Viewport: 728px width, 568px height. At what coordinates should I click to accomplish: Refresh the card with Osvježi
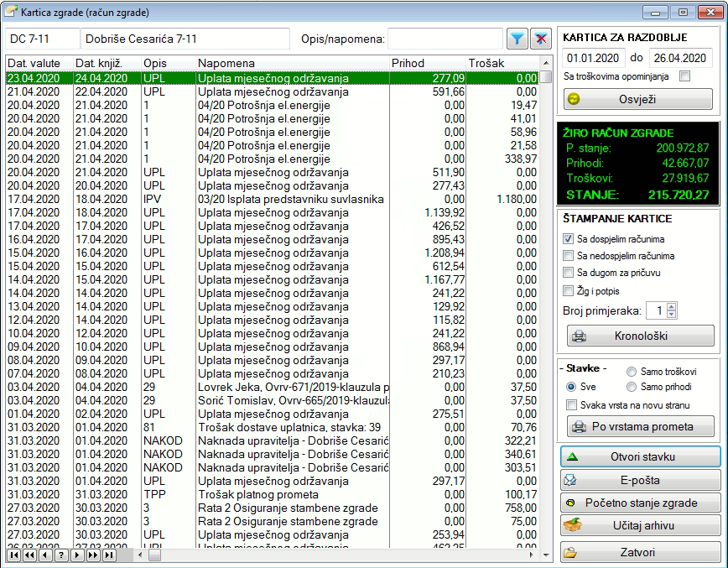coord(638,99)
